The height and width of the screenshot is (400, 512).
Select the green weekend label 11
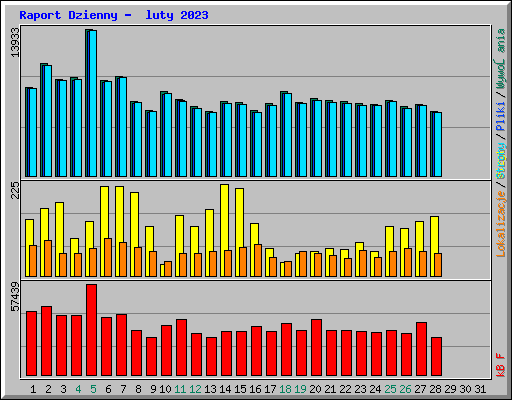(x=180, y=389)
